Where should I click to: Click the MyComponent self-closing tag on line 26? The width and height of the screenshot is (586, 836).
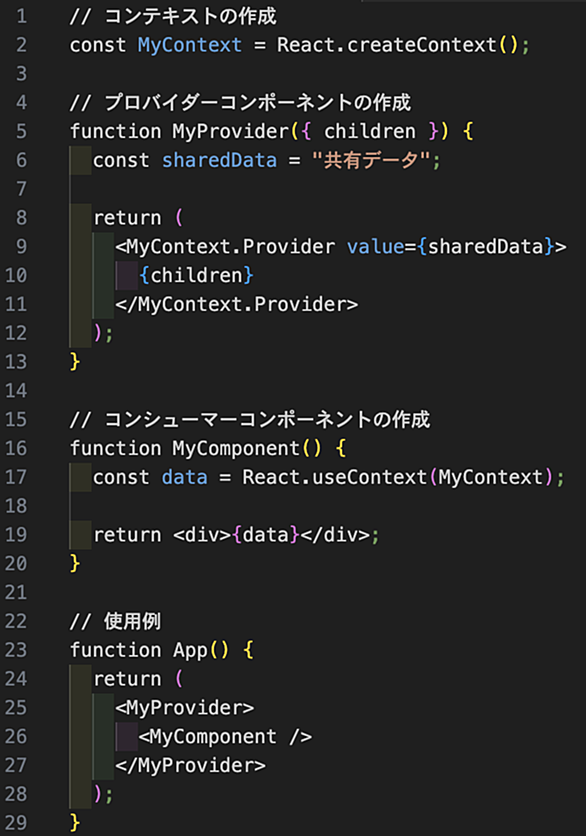coord(225,737)
